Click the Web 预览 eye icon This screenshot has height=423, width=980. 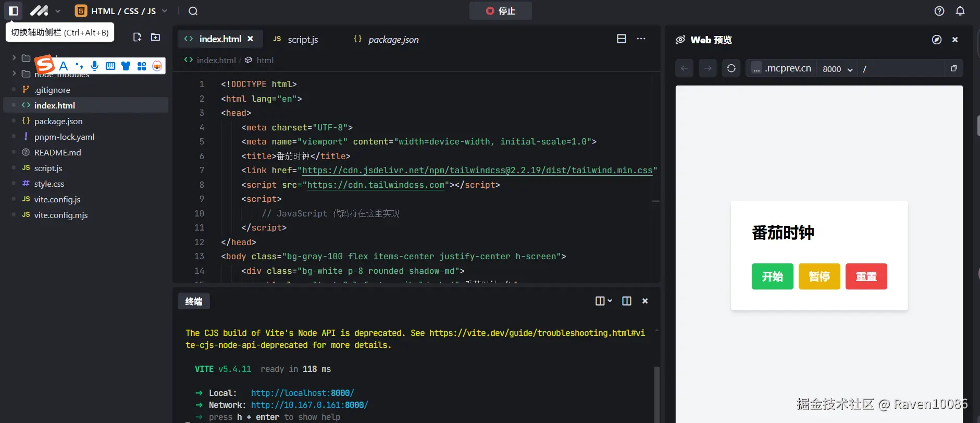point(680,40)
